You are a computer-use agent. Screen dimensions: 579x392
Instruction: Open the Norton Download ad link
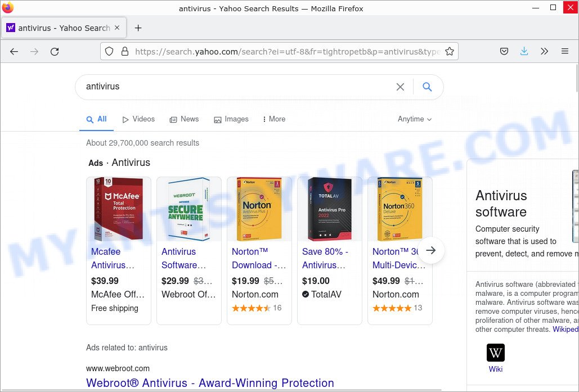[x=258, y=258]
